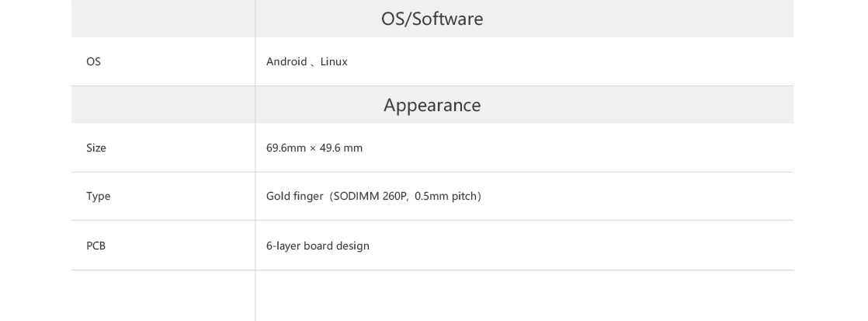Select the Type row label
The width and height of the screenshot is (868, 321).
(98, 197)
